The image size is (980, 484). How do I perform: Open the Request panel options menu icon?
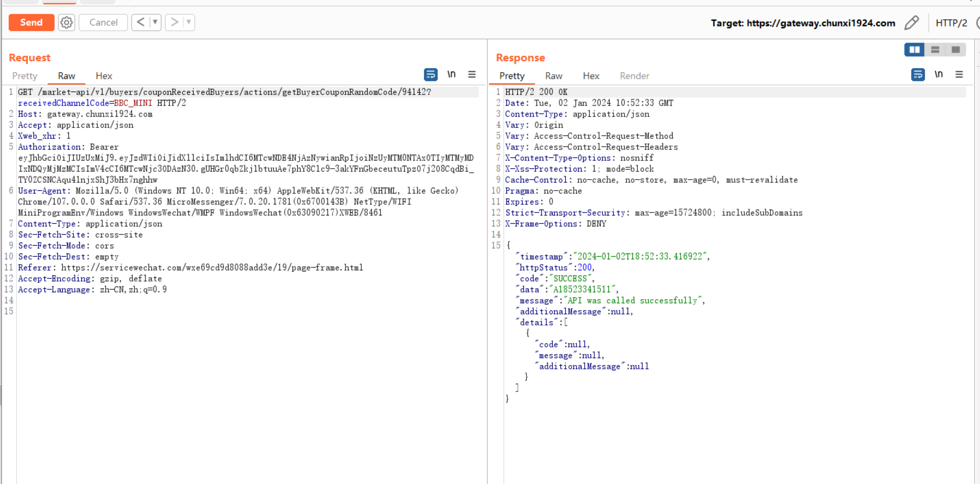[471, 74]
